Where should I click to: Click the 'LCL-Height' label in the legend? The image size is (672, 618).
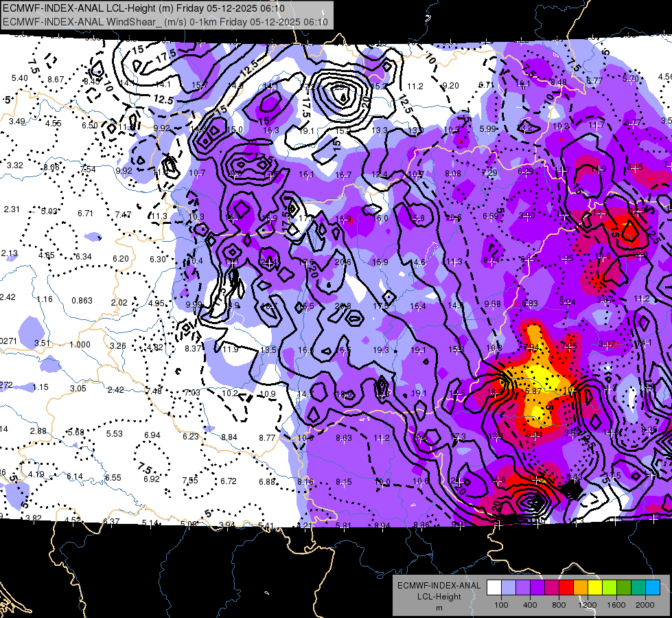click(439, 597)
